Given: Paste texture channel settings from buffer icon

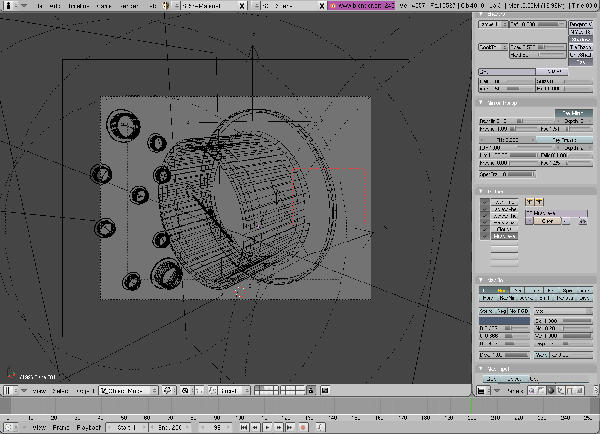Looking at the screenshot, I should point(539,202).
